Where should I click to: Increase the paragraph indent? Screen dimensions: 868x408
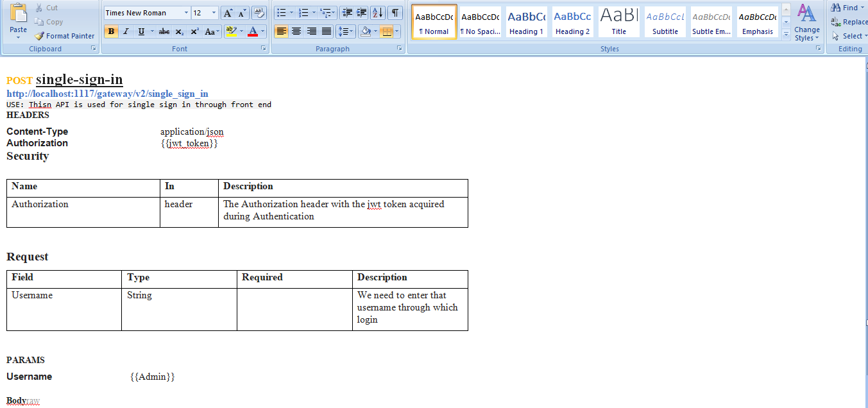click(362, 13)
